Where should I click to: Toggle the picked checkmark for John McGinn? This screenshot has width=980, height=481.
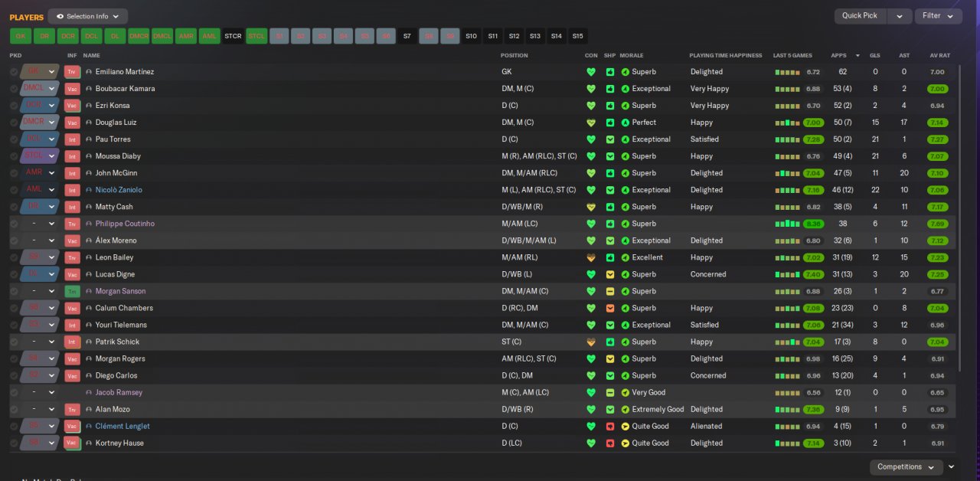pyautogui.click(x=14, y=173)
